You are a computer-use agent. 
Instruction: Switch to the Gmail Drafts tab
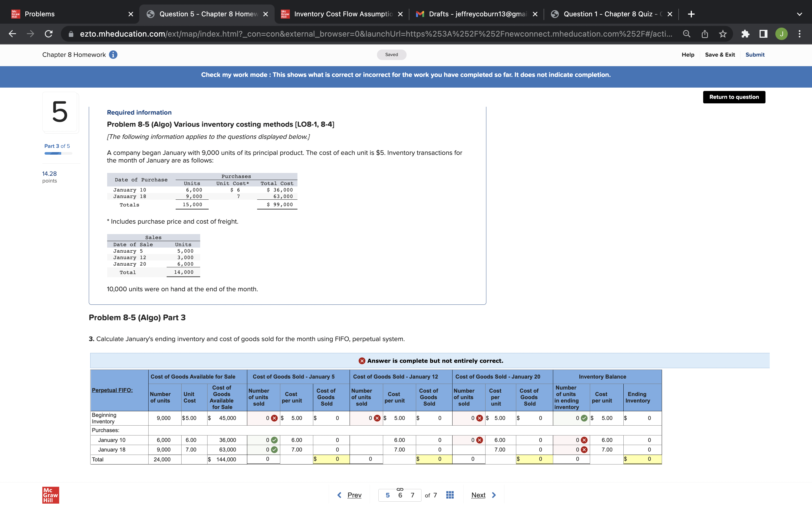point(476,14)
